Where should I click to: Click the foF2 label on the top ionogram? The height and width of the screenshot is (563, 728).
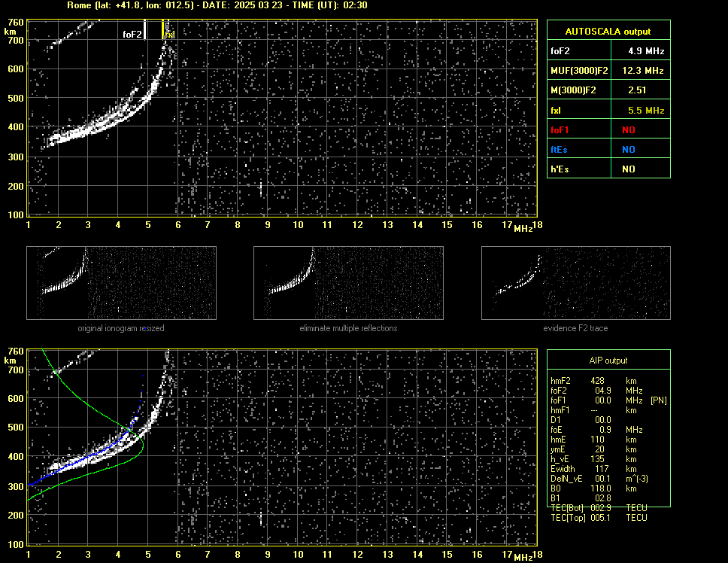[x=132, y=35]
